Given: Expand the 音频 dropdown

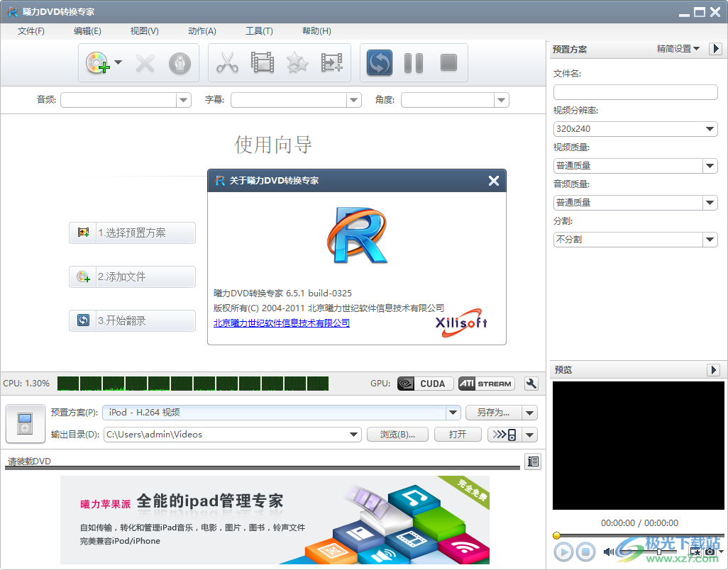Looking at the screenshot, I should 183,100.
